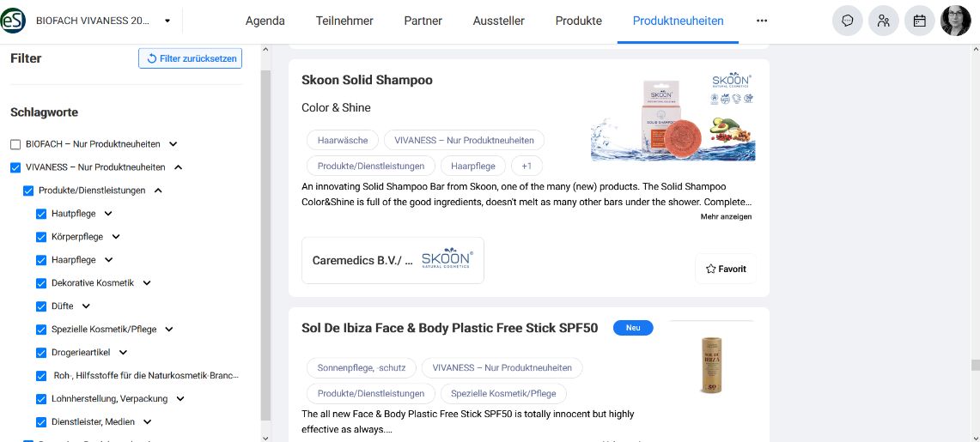Viewport: 980px width, 442px height.
Task: Open the chat messages icon
Action: (x=848, y=21)
